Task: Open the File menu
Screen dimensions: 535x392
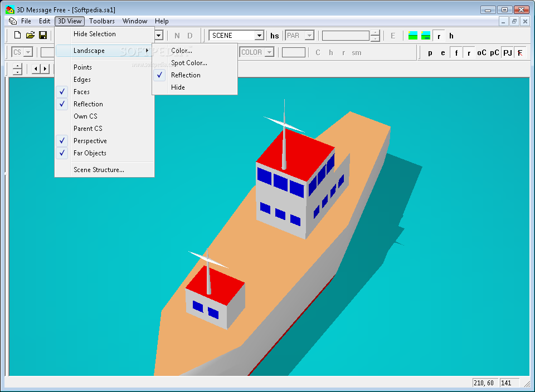Action: 26,21
